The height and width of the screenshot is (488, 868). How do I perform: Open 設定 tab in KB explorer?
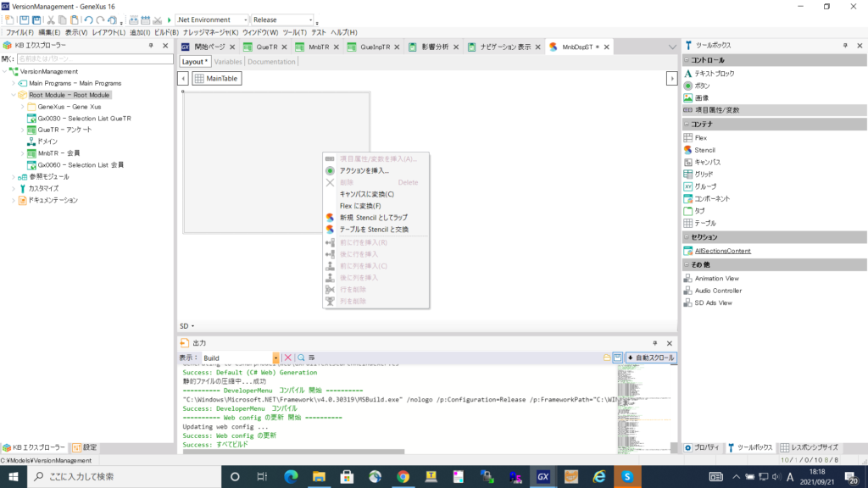[x=84, y=447]
